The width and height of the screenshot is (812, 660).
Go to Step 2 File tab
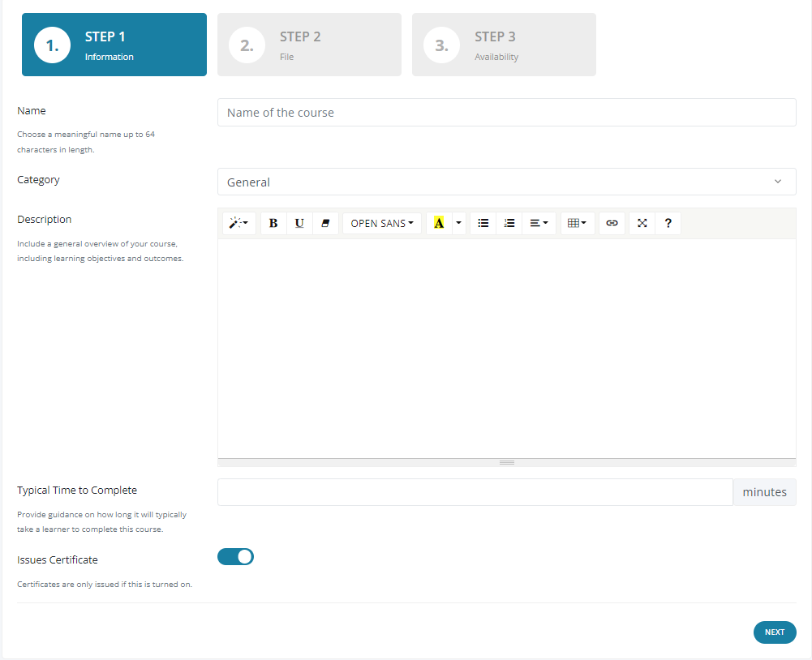pos(309,45)
